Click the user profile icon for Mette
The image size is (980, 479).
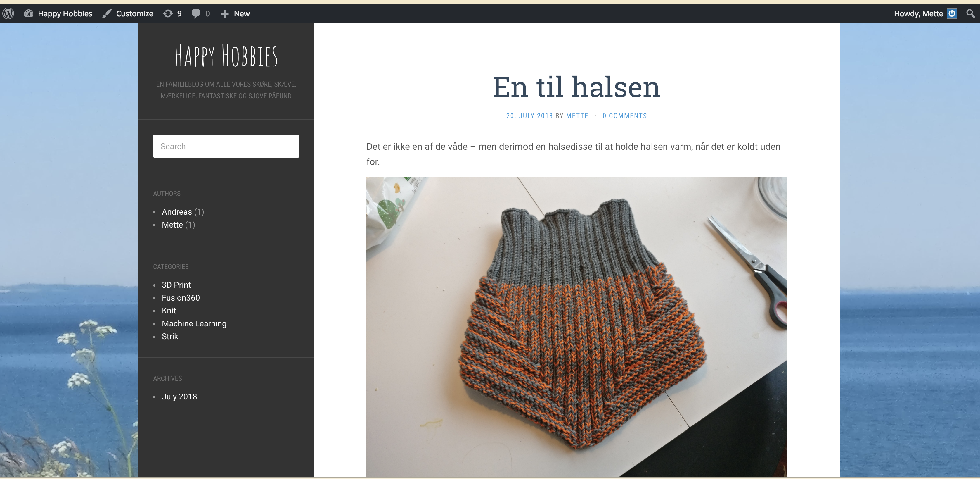[953, 14]
